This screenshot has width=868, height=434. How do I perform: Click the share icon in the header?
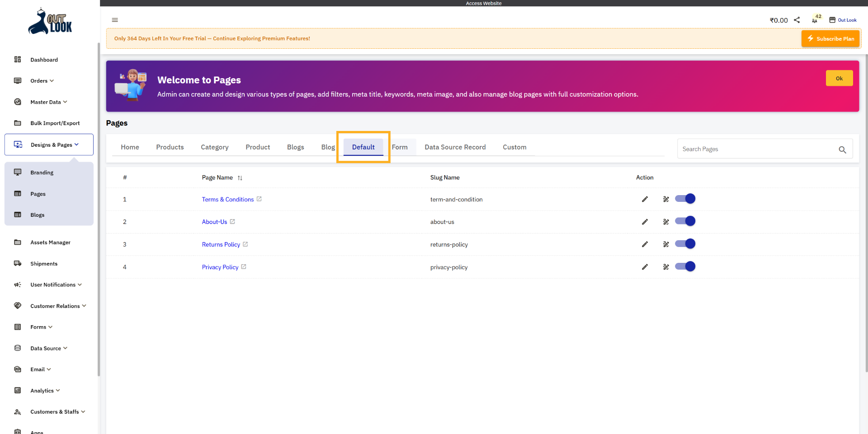pos(797,19)
